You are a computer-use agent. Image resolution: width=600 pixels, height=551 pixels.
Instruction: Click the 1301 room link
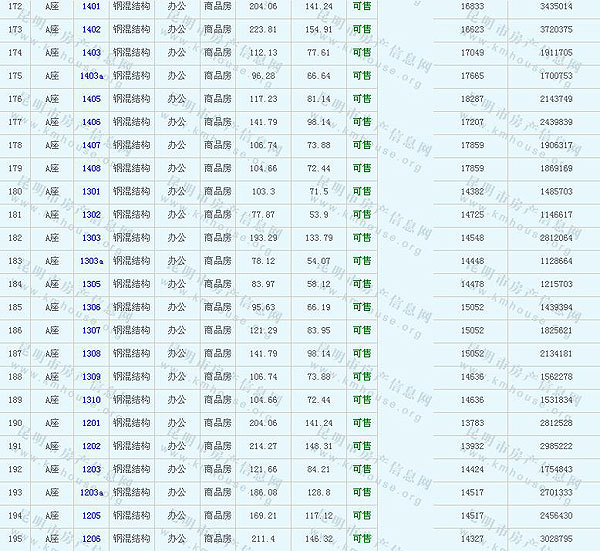pyautogui.click(x=91, y=191)
